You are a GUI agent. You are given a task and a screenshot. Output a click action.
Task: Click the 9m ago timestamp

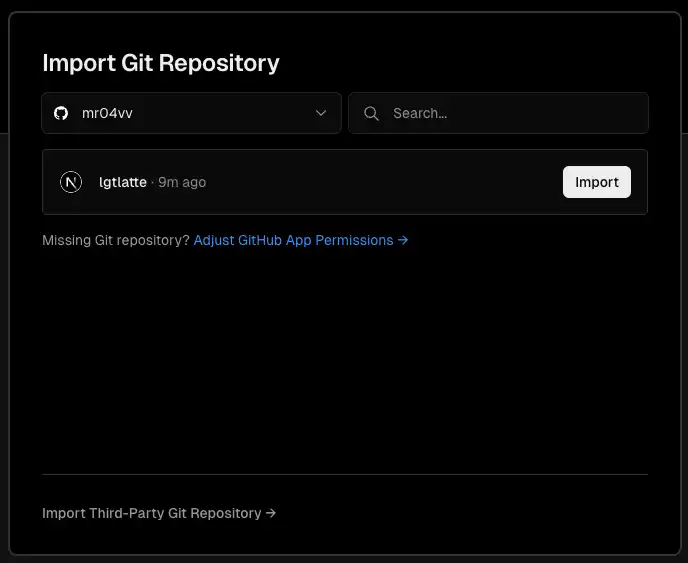182,182
